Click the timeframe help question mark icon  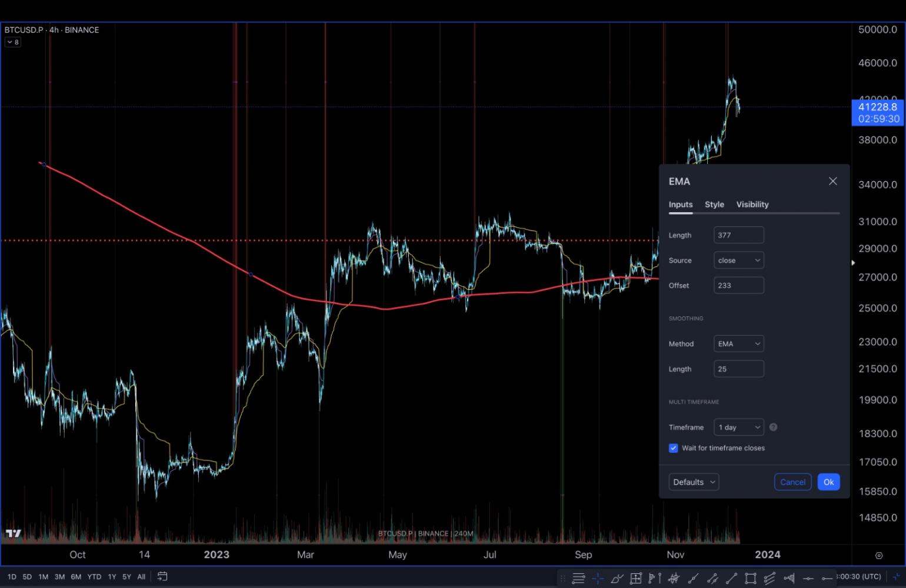(x=773, y=427)
